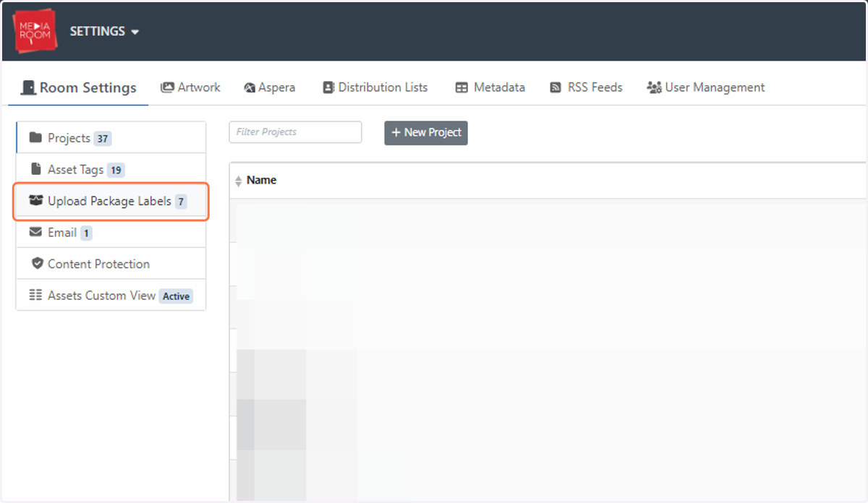
Task: Go to the Distribution Lists tab
Action: tap(375, 87)
